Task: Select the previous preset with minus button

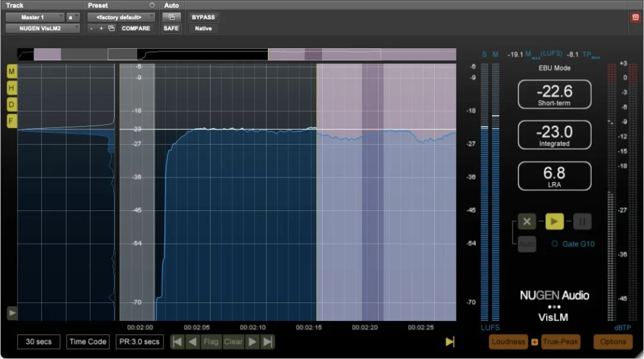Action: 91,28
